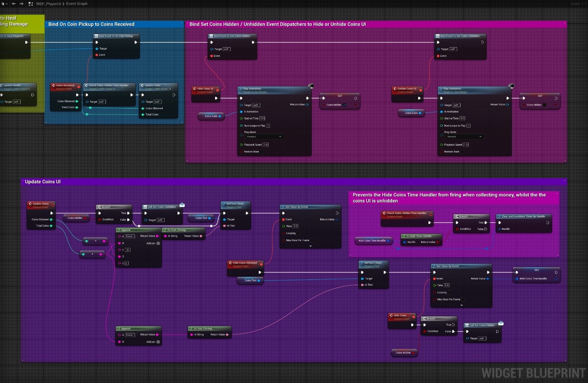Click the function icon on Is Valid Timer Handle
The image size is (588, 383).
[x=404, y=236]
